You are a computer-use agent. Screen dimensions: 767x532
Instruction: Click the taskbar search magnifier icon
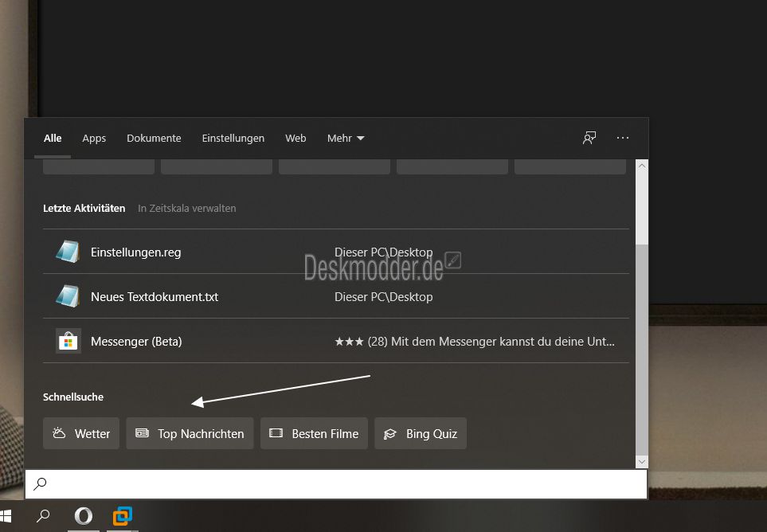[43, 515]
